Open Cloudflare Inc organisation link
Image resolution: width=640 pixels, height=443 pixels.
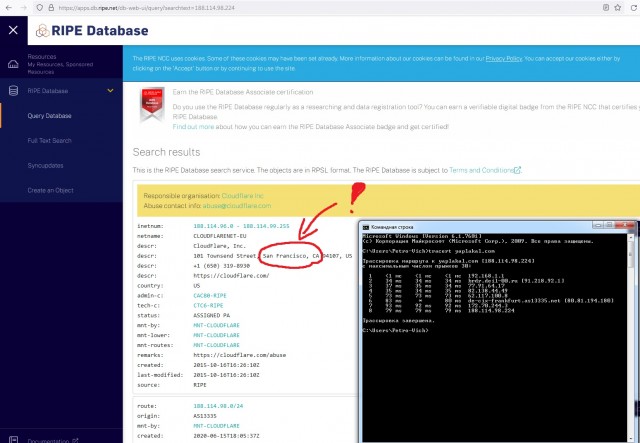pos(242,196)
